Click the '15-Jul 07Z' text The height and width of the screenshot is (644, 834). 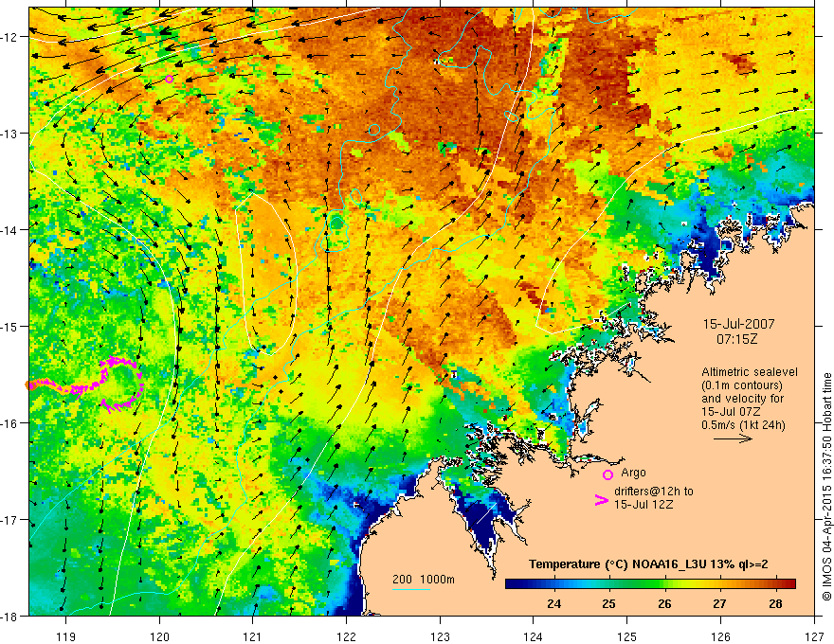point(731,411)
